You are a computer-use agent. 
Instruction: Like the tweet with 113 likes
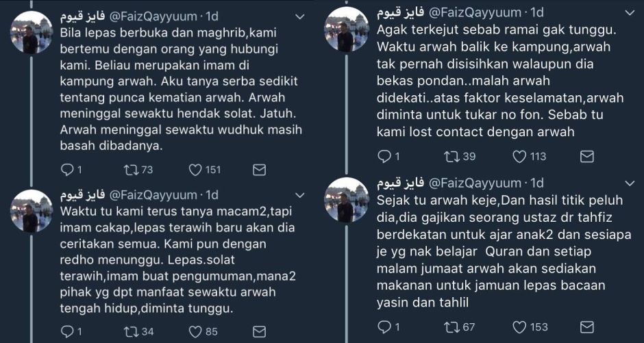point(519,156)
